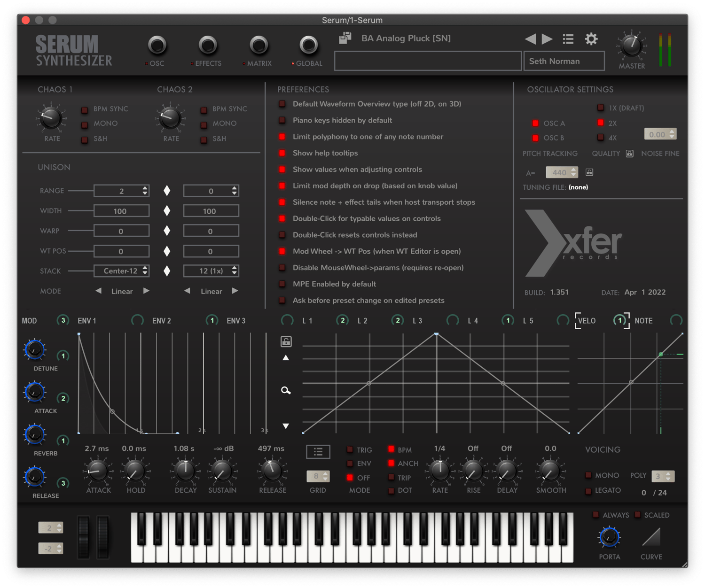The width and height of the screenshot is (705, 588).
Task: Select next unison mode for right oscillator
Action: pos(235,291)
